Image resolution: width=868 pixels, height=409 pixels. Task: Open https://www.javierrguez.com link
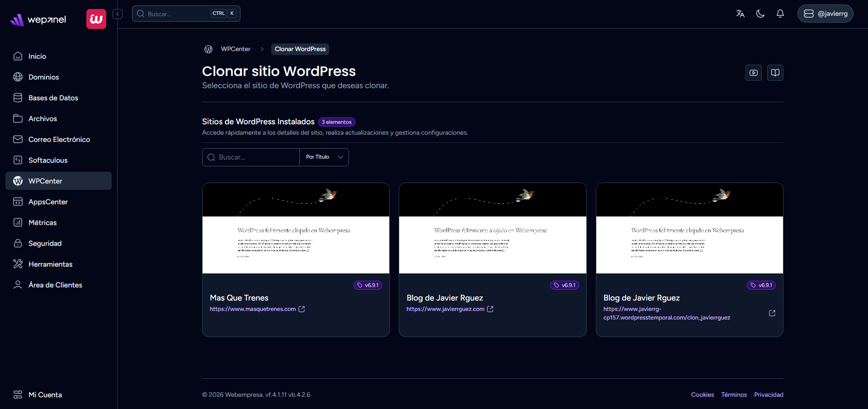click(x=445, y=309)
